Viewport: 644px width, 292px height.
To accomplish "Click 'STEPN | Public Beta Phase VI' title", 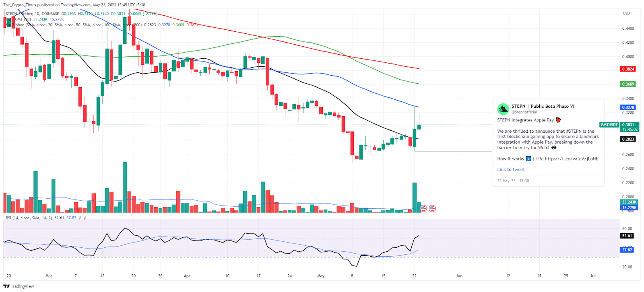I will pos(543,106).
